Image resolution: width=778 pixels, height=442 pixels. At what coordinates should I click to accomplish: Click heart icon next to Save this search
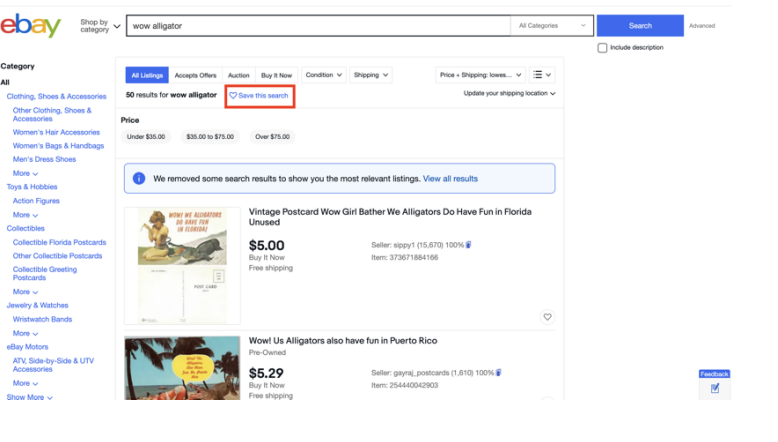pos(233,95)
